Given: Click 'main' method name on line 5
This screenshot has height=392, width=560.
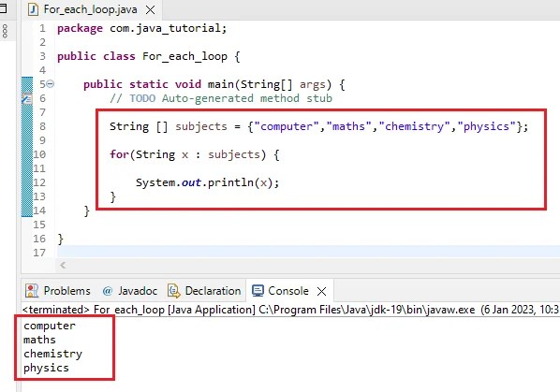Looking at the screenshot, I should (x=221, y=84).
